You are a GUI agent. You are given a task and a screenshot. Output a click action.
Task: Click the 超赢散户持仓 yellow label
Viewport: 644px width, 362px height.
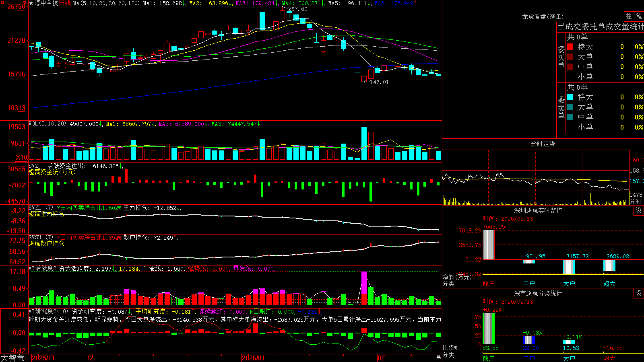coord(46,243)
